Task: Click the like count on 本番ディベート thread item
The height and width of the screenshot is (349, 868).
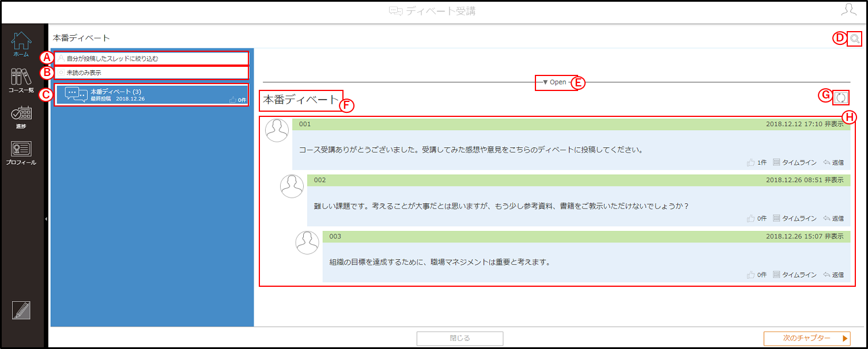Action: tap(237, 100)
